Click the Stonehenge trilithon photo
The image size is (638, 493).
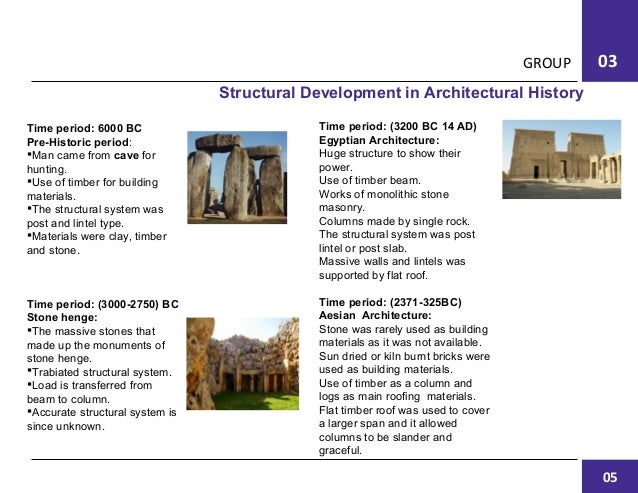[237, 177]
